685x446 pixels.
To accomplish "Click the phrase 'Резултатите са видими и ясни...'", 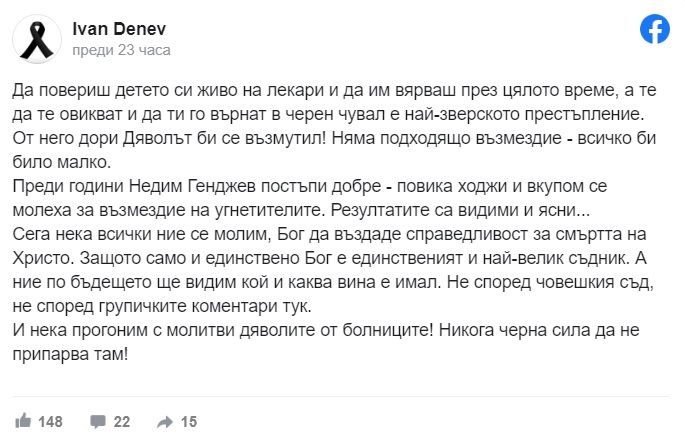I will (460, 210).
